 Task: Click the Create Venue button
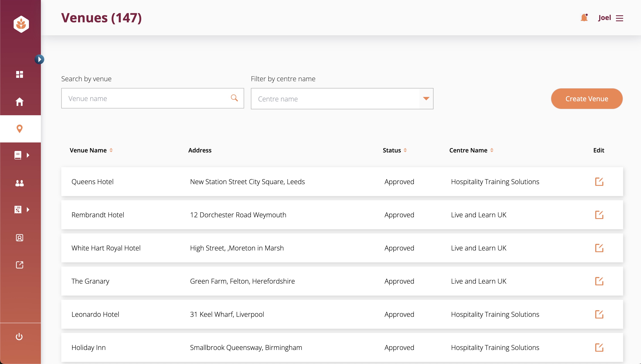coord(587,98)
